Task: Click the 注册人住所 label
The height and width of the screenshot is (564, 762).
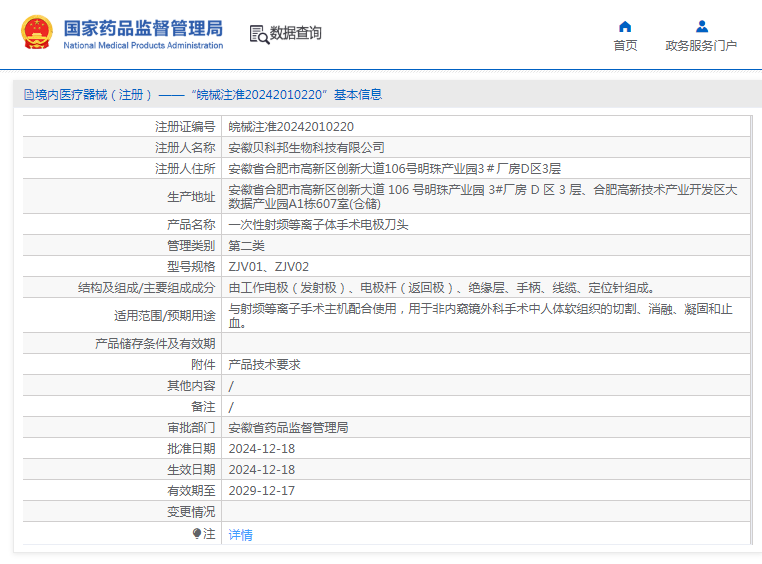Action: [185, 169]
